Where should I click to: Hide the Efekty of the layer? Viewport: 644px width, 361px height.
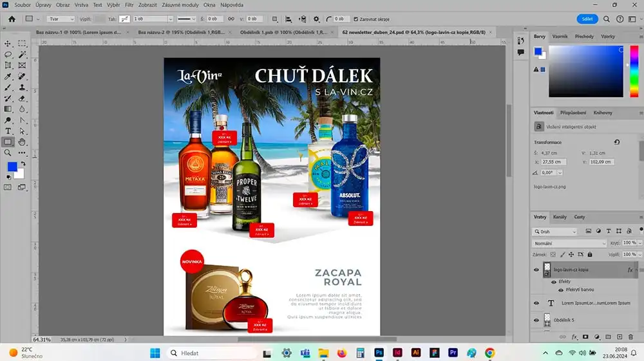554,282
